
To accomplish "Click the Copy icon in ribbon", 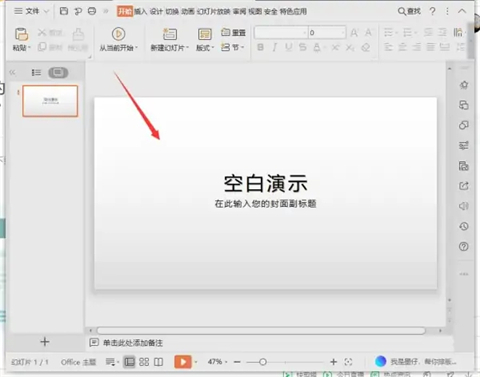I will pos(42,47).
